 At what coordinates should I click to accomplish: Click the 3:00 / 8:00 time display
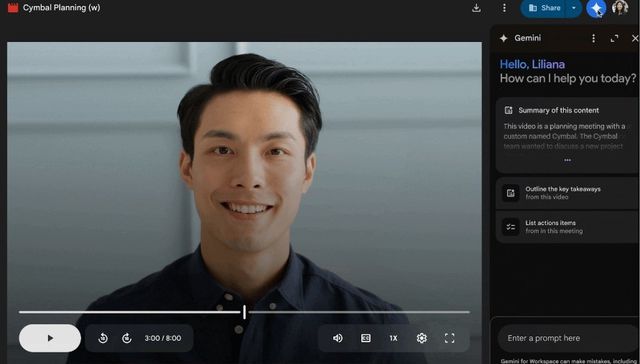(163, 338)
